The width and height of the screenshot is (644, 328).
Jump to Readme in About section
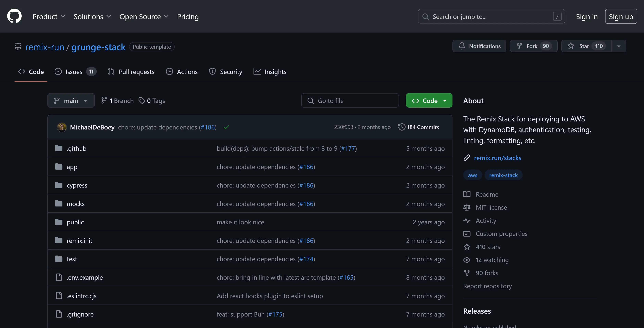(481, 194)
